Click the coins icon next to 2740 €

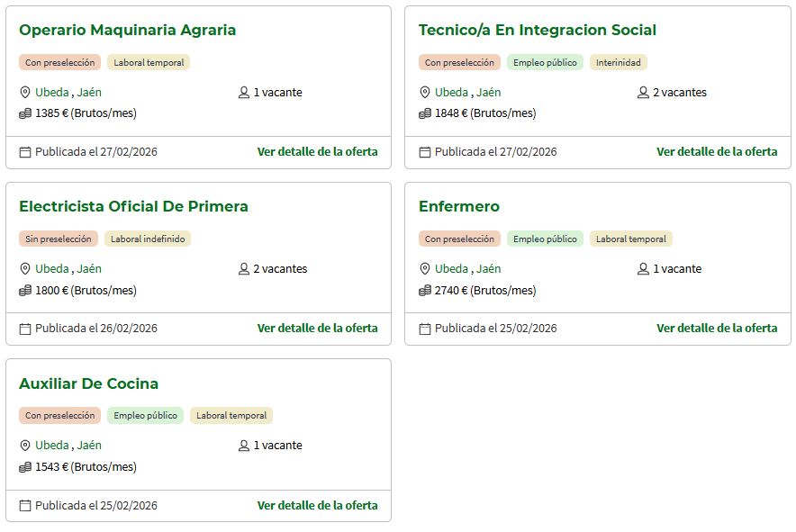(x=425, y=291)
